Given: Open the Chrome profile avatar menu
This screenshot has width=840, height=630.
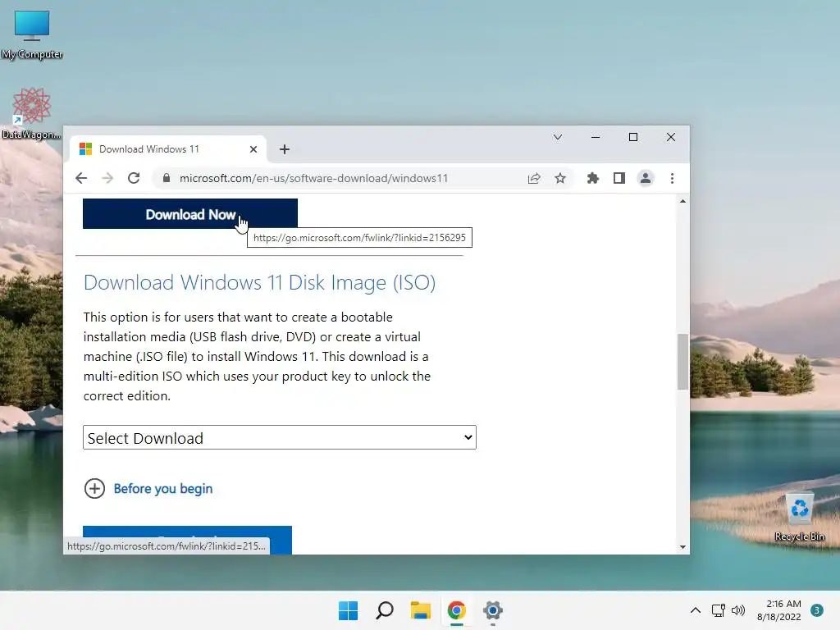Looking at the screenshot, I should pos(646,178).
